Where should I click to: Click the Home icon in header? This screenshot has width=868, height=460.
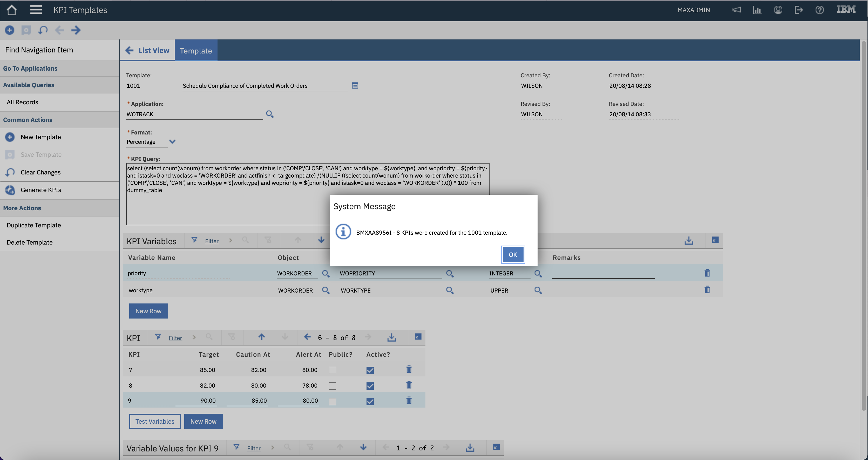coord(12,10)
